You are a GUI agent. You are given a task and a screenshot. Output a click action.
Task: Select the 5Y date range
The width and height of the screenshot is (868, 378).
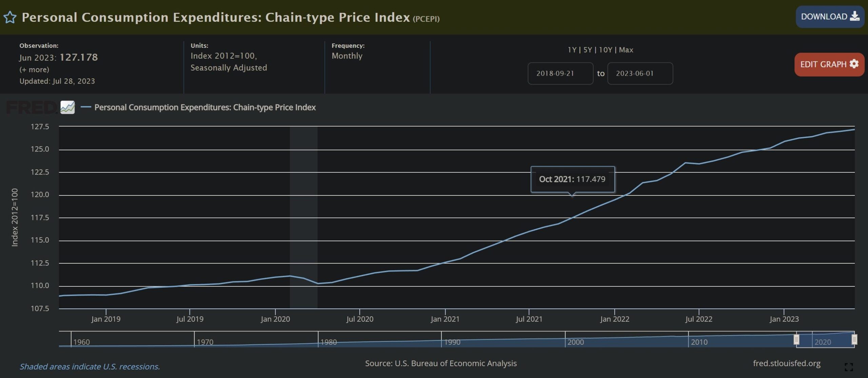587,50
